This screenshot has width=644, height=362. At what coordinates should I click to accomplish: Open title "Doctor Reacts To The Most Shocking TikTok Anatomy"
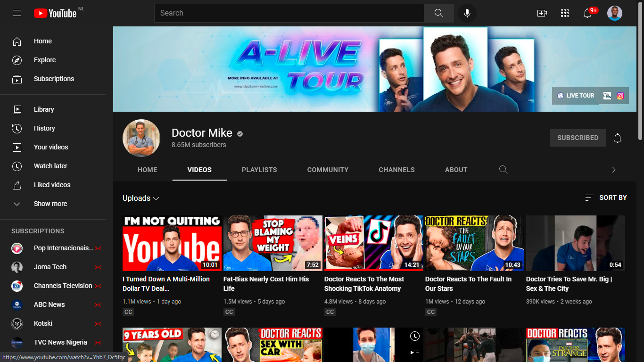tap(364, 284)
